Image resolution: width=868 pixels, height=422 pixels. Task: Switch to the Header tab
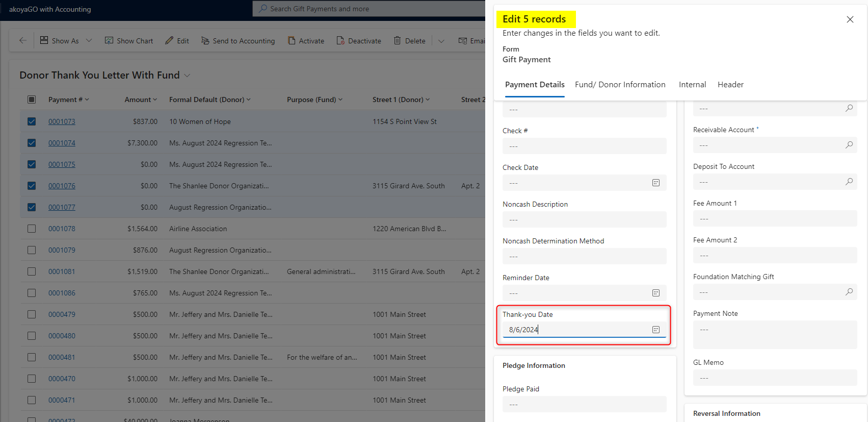730,85
